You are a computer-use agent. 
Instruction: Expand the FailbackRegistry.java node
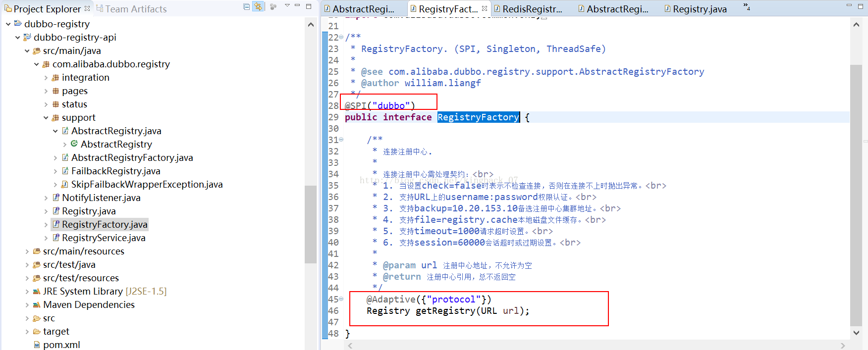55,171
